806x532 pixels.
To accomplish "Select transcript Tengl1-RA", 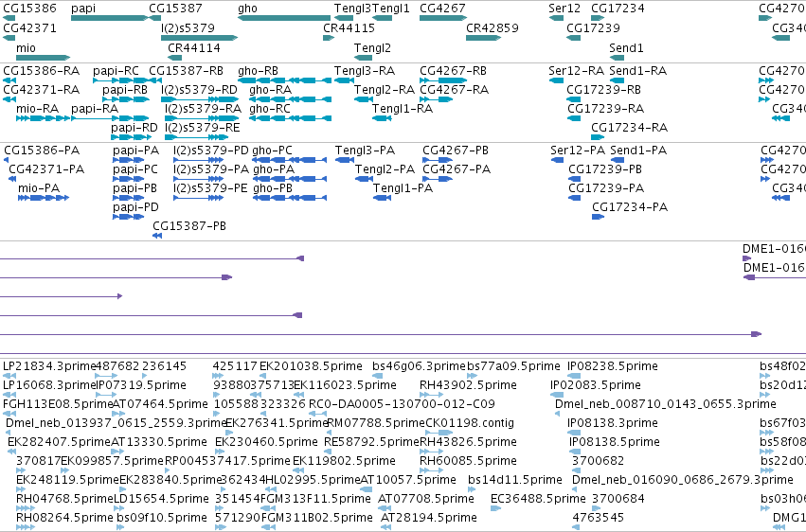I will coord(382,118).
